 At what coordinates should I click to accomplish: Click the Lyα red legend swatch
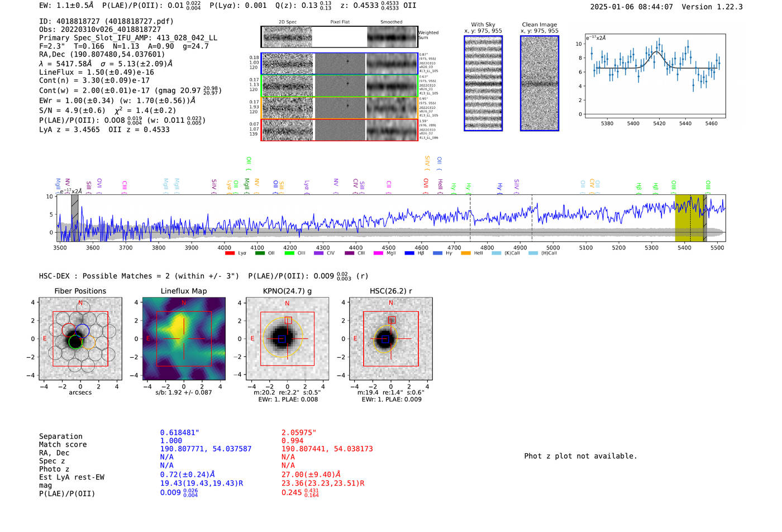tap(230, 253)
